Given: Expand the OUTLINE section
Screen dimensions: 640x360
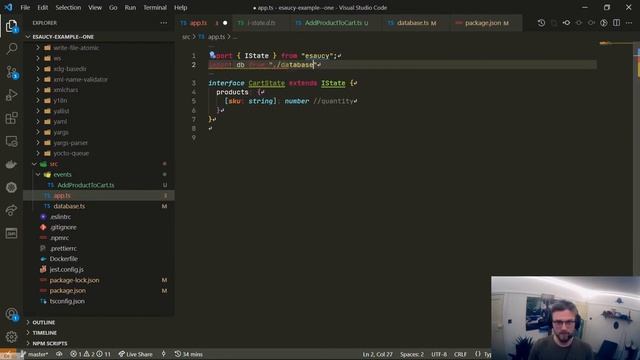Looking at the screenshot, I should (99, 322).
